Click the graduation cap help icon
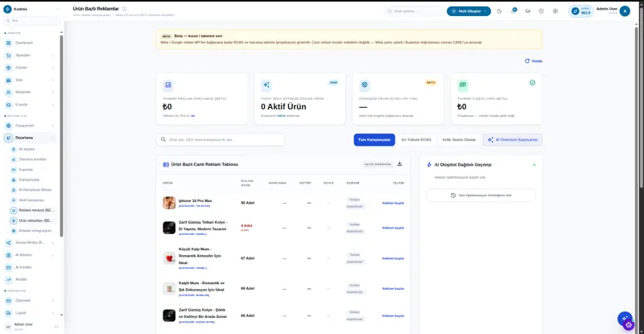Image resolution: width=644 pixels, height=334 pixels. pos(527,11)
